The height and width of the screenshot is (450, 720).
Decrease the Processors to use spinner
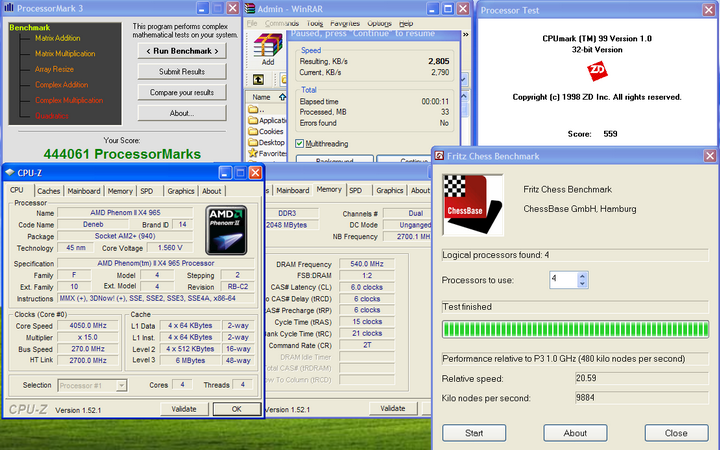click(x=582, y=283)
